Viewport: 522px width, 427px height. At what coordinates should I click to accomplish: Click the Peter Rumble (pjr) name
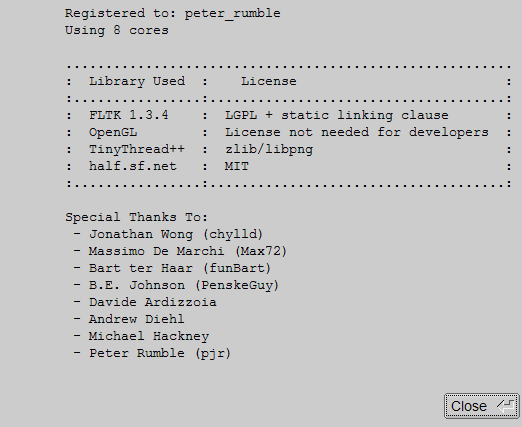coord(160,353)
